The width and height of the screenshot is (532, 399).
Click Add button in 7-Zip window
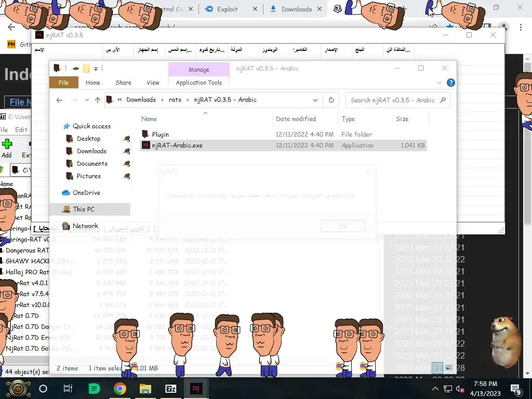click(6, 148)
